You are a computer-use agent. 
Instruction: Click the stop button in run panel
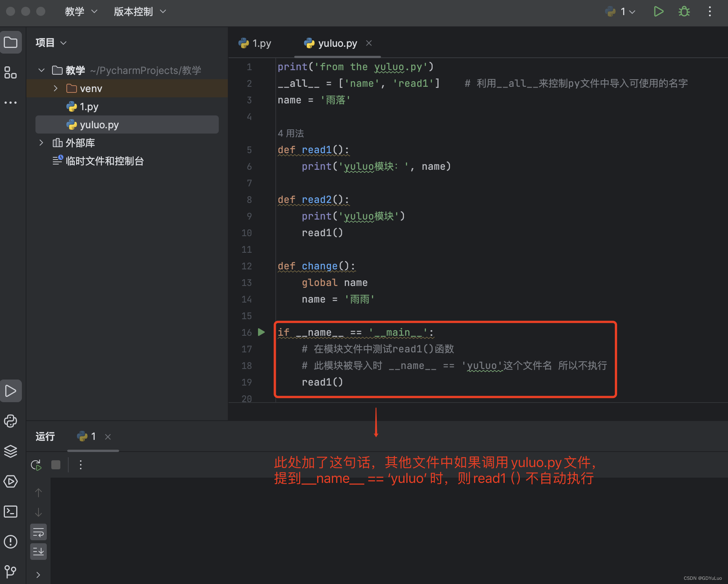(x=56, y=465)
